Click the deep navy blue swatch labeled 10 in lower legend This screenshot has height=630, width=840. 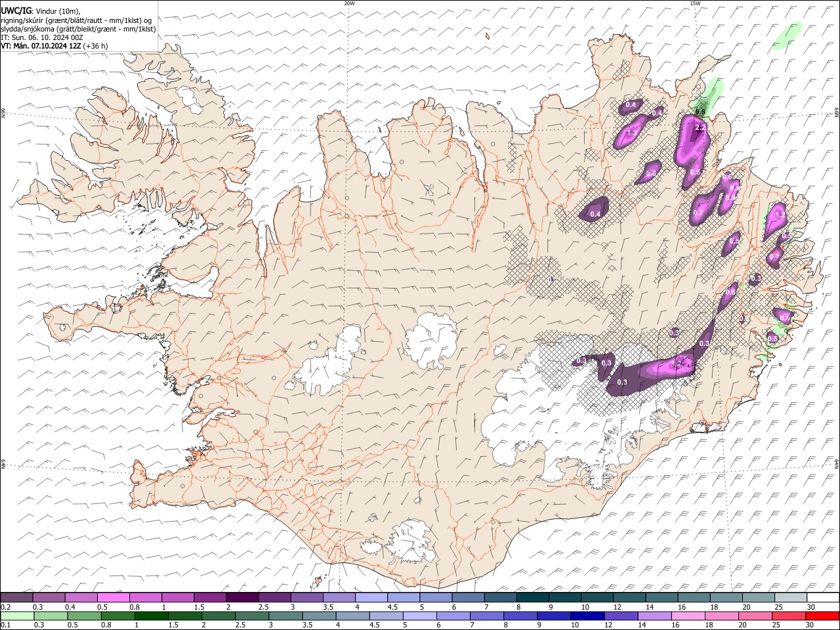point(588,616)
